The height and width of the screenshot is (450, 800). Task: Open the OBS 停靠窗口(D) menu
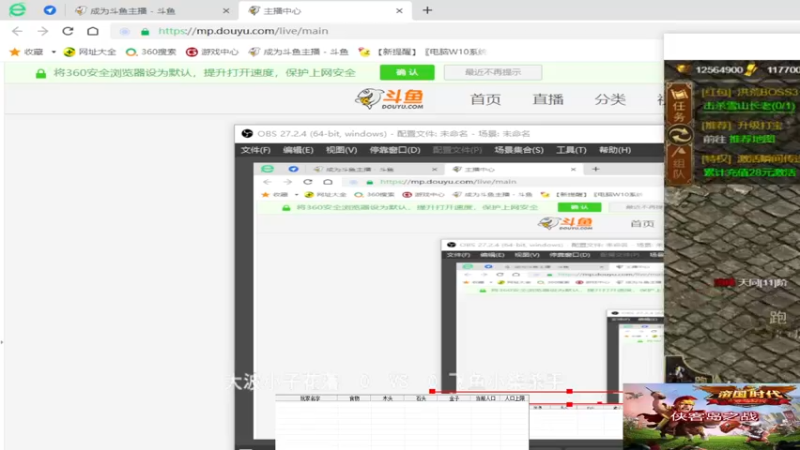[x=395, y=150]
